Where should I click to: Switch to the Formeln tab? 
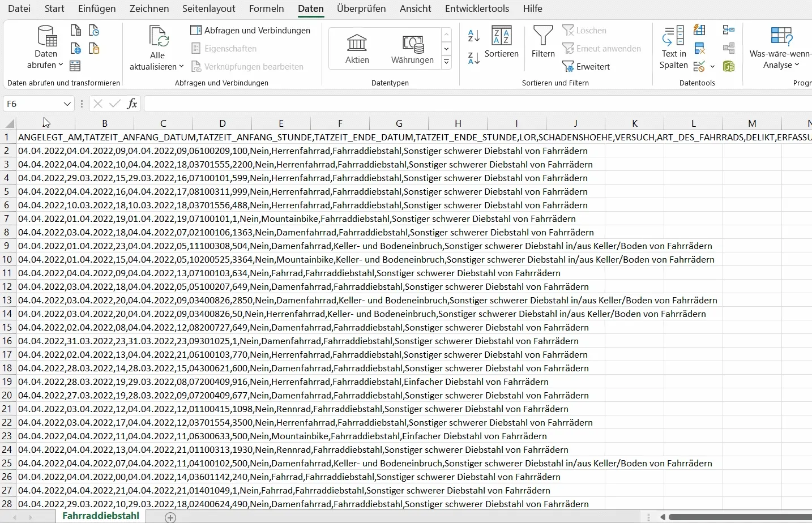(267, 8)
